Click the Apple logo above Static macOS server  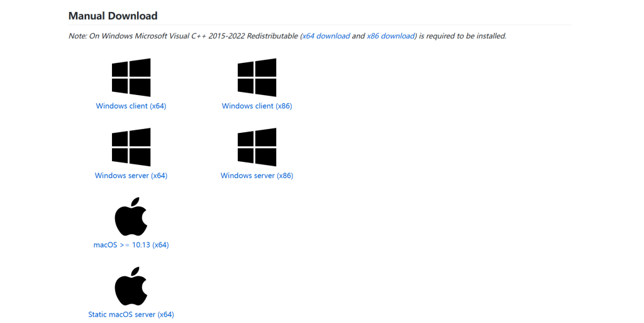click(131, 286)
